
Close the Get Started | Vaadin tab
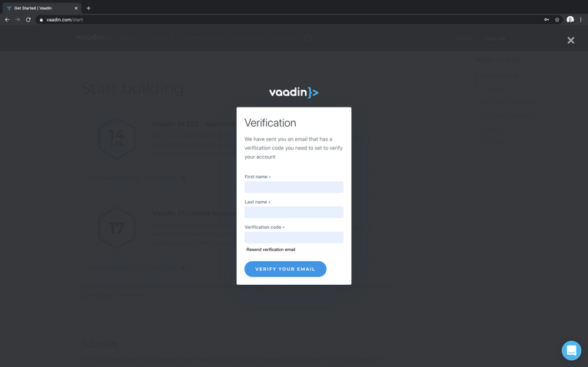click(x=76, y=8)
